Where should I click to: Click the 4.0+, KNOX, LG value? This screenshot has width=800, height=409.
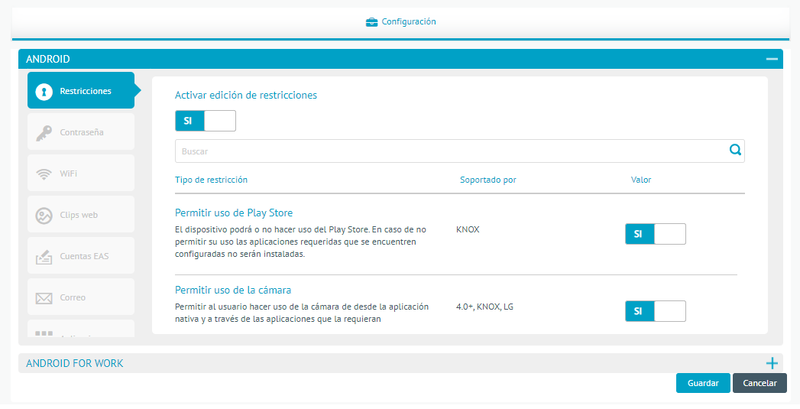[x=485, y=307]
